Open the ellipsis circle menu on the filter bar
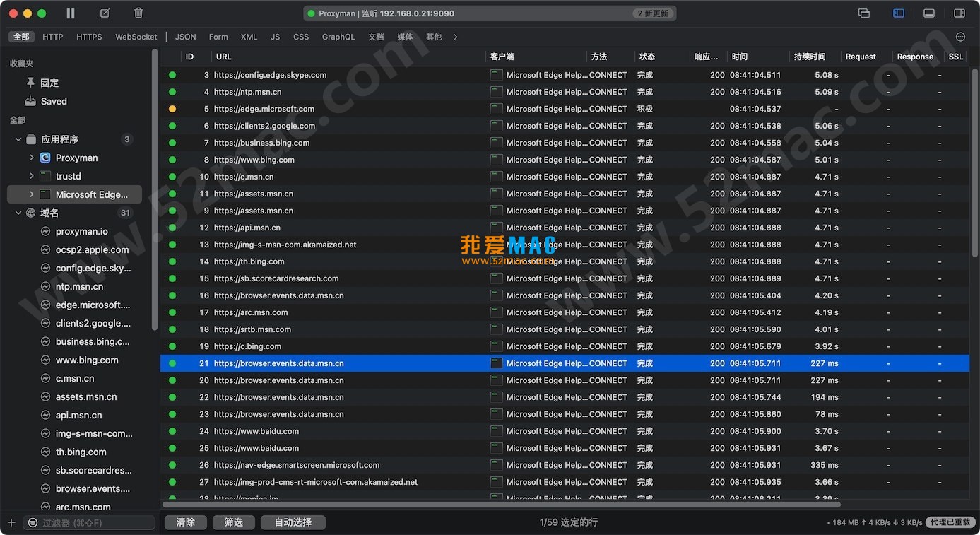 [x=960, y=37]
